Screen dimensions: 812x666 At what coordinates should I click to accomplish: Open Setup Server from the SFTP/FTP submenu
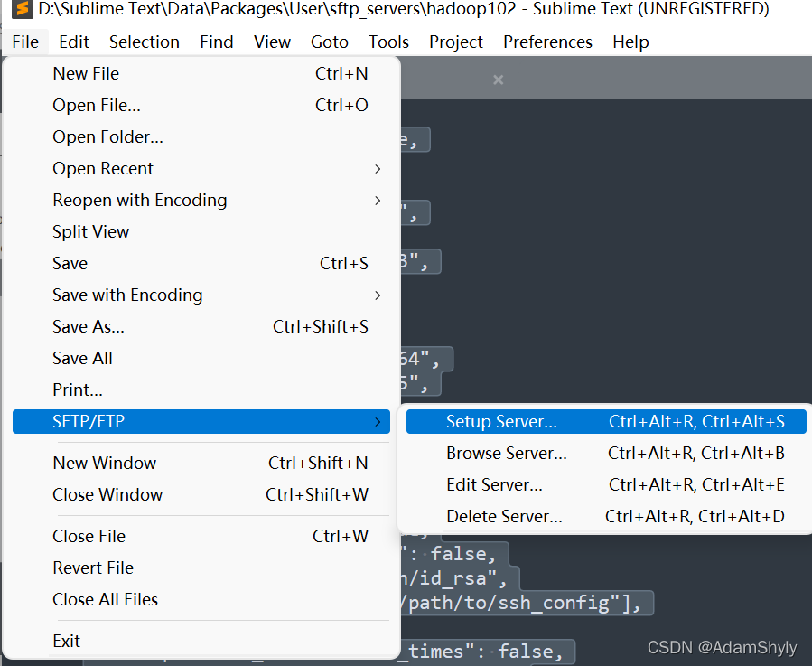point(502,421)
